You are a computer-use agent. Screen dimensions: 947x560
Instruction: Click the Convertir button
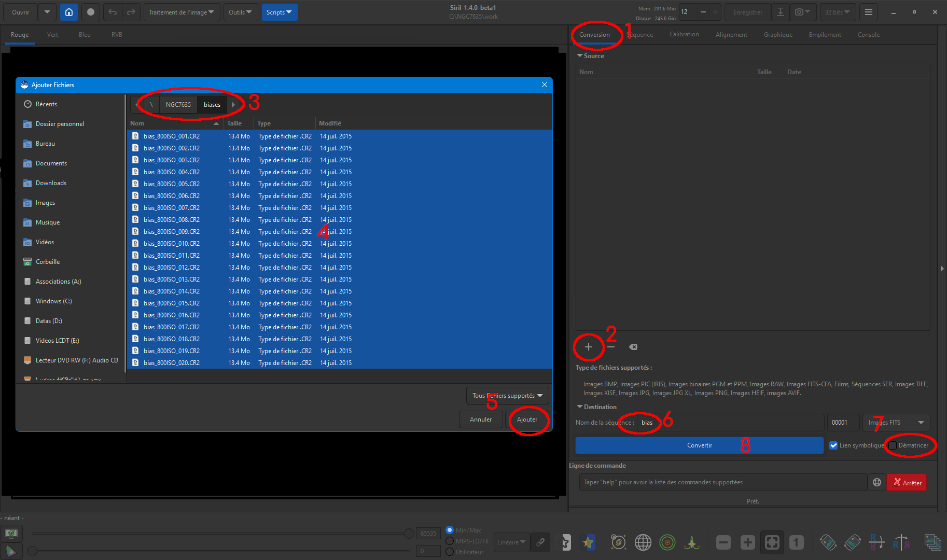699,445
